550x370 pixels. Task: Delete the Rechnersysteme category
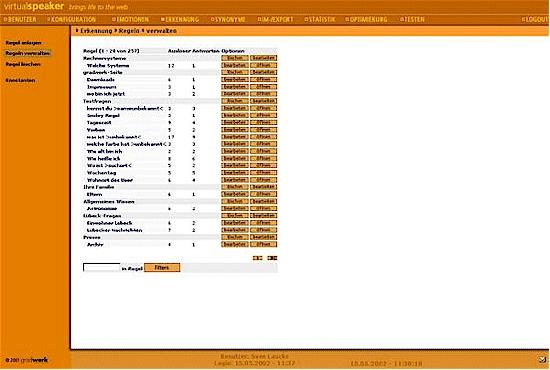coord(235,58)
